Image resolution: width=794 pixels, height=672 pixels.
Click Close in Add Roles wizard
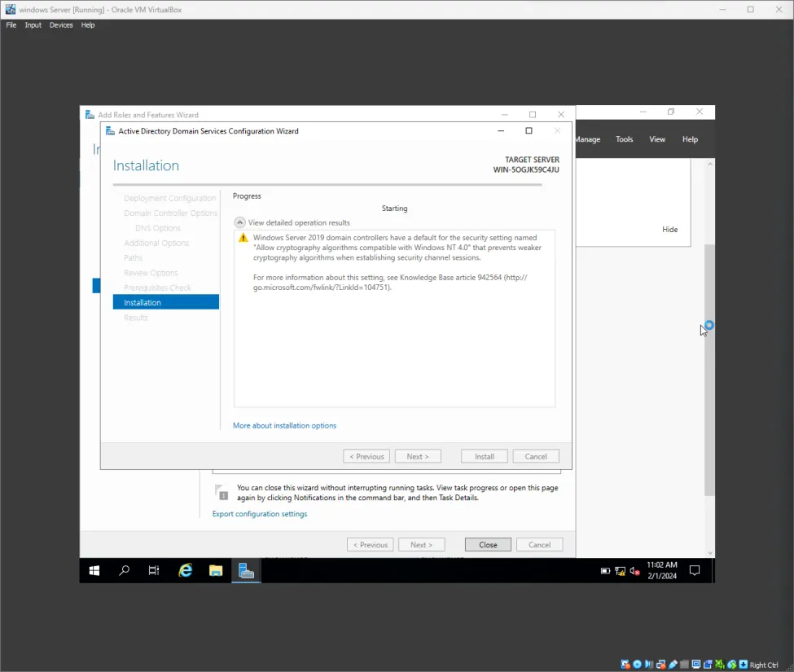click(488, 545)
